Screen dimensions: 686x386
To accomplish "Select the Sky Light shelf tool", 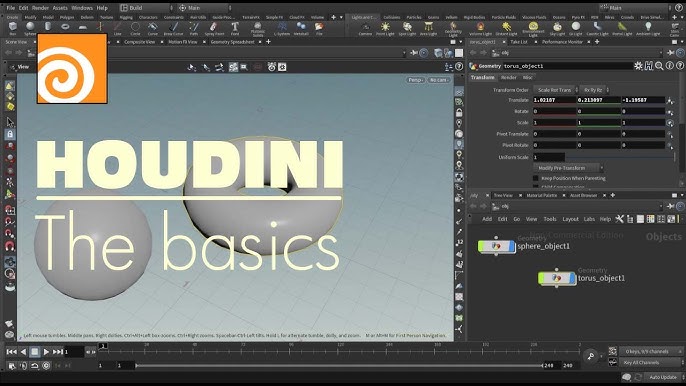I will pyautogui.click(x=557, y=29).
